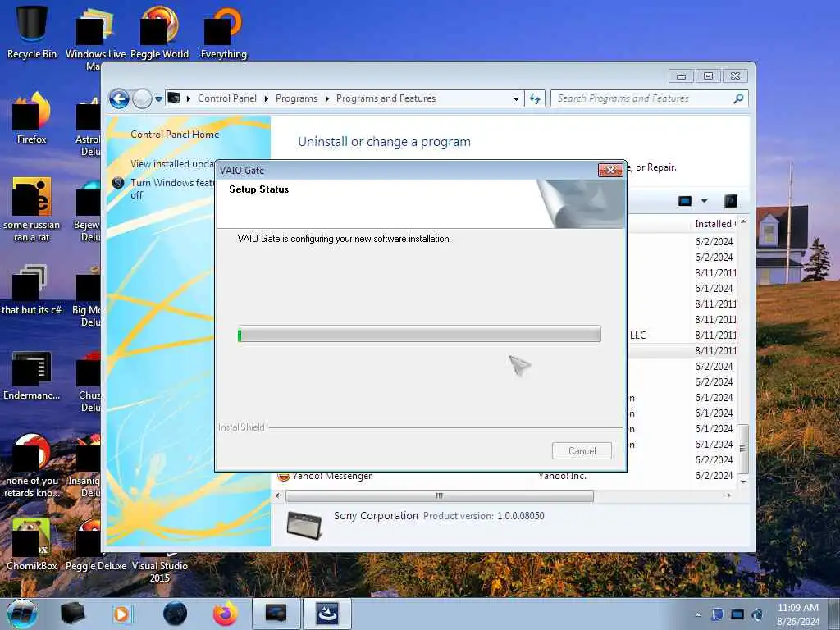
Task: Click the vertical scrollbar thumb in program list
Action: (x=742, y=449)
